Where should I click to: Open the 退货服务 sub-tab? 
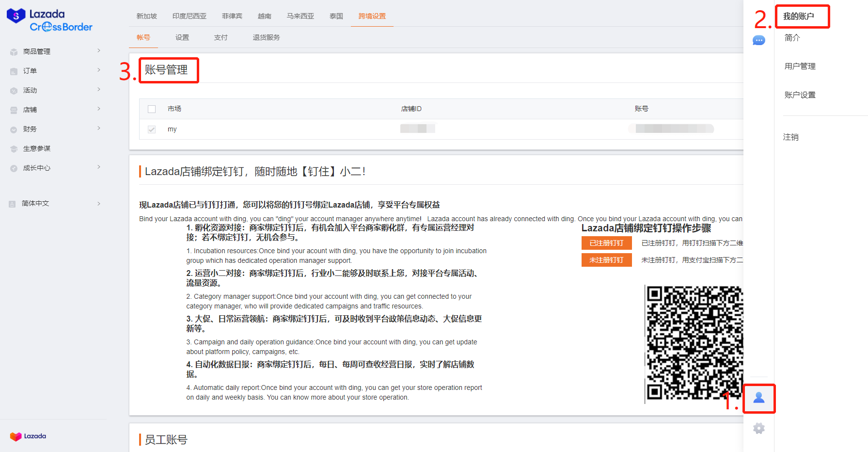pyautogui.click(x=267, y=37)
